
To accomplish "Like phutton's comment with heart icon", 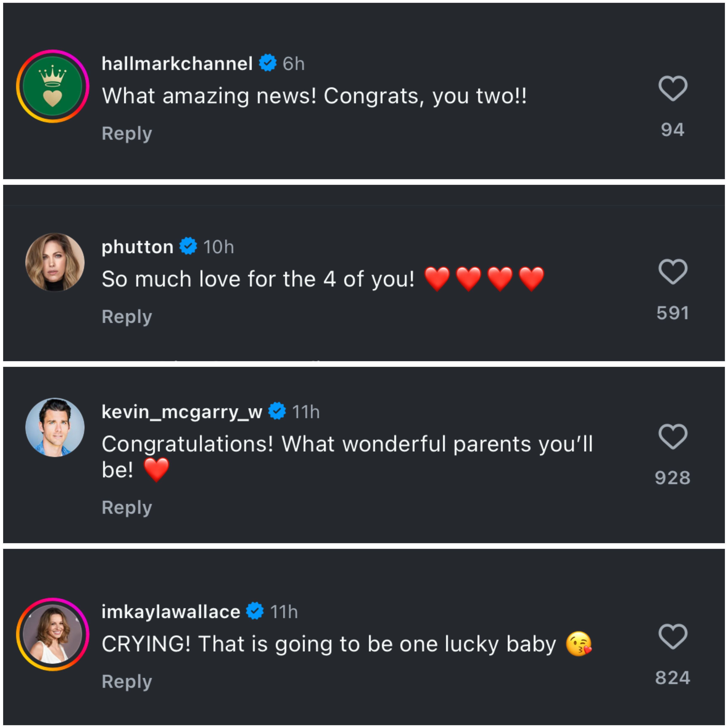I will click(x=673, y=272).
